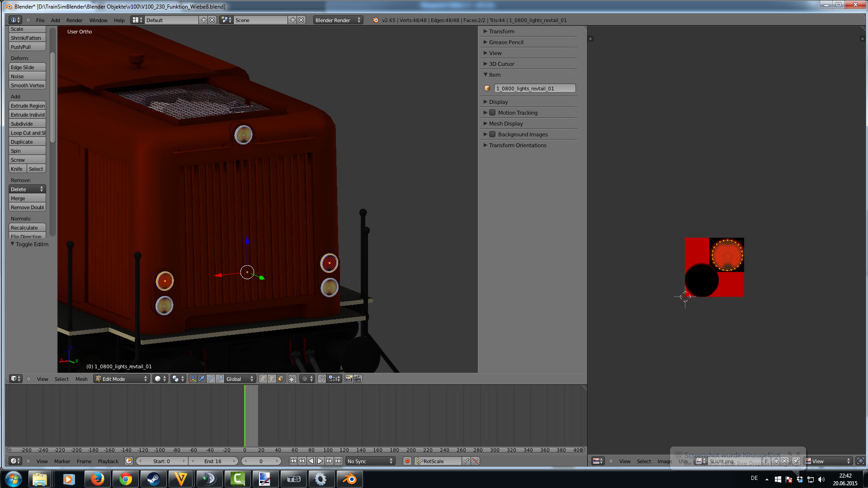Toggle face select mode icon

click(281, 379)
